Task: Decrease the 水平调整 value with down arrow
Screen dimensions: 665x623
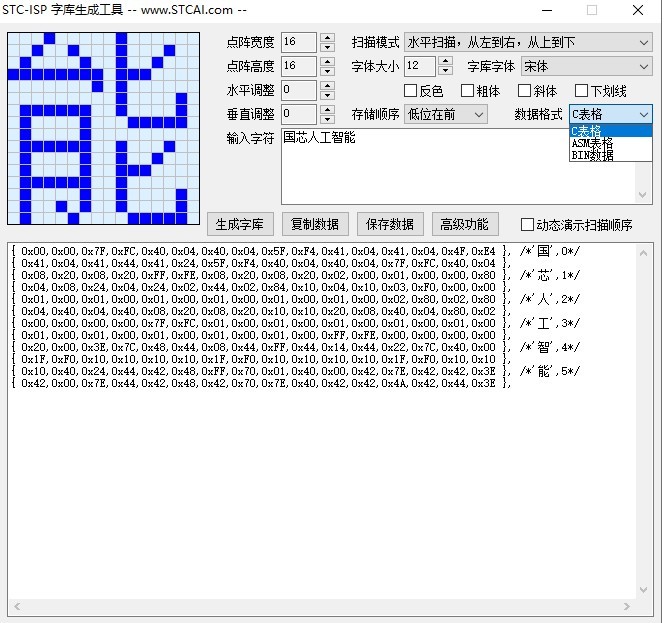Action: [x=327, y=95]
